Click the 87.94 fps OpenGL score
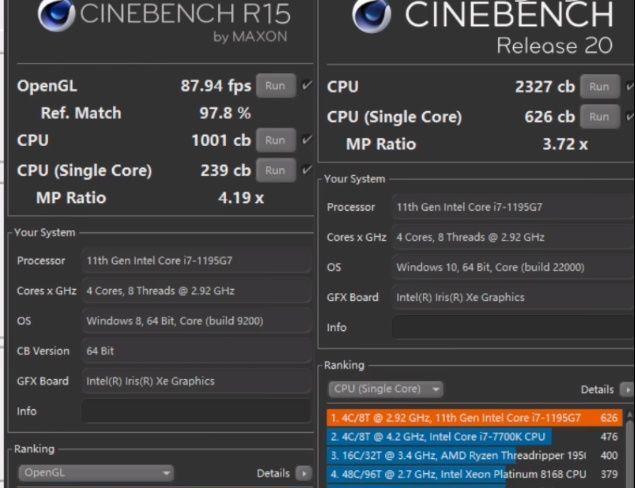Viewport: 635px width, 488px height. [216, 86]
